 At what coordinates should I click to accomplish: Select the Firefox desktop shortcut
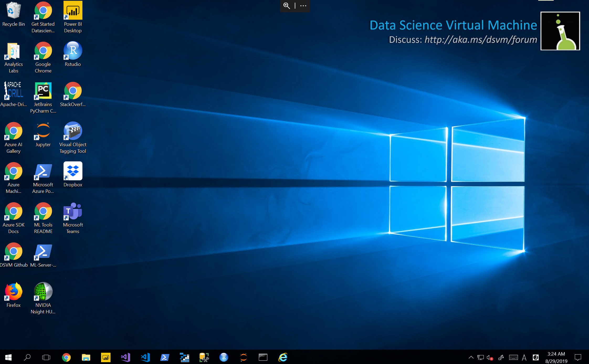pyautogui.click(x=13, y=292)
